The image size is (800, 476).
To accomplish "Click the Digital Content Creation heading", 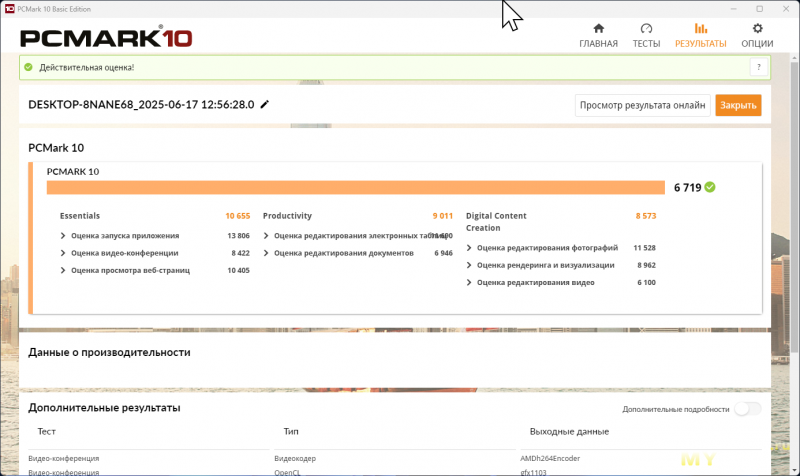I will coord(496,222).
